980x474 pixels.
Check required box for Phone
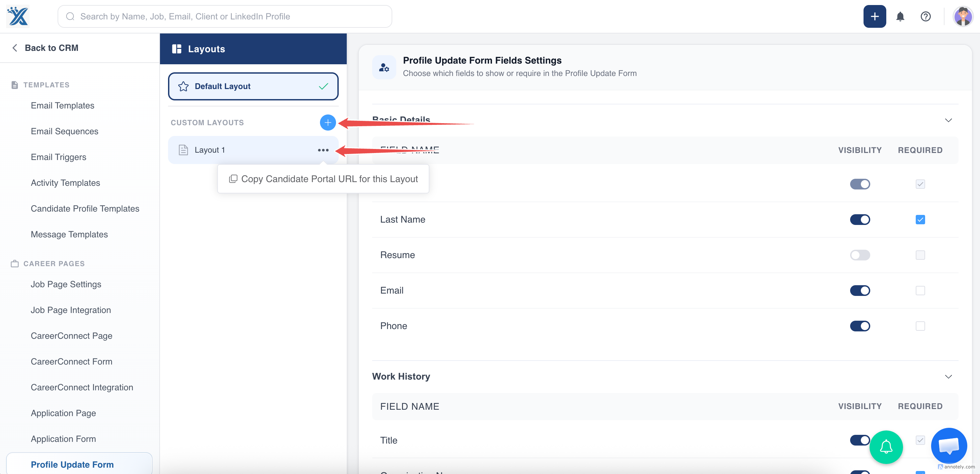(x=920, y=326)
